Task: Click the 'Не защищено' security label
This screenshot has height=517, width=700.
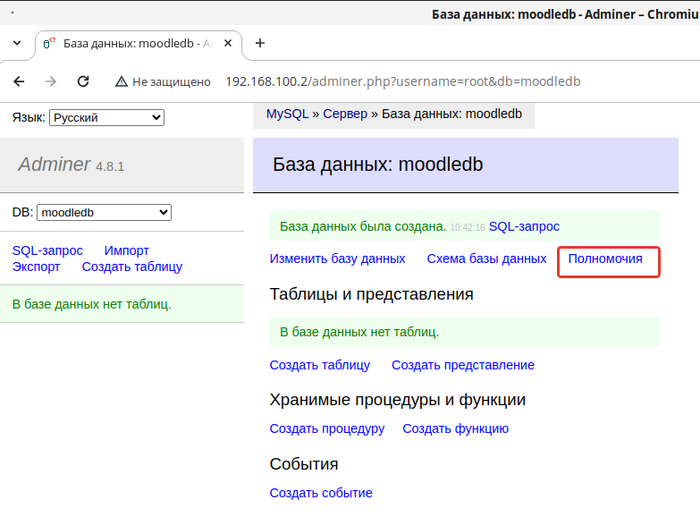Action: click(171, 82)
